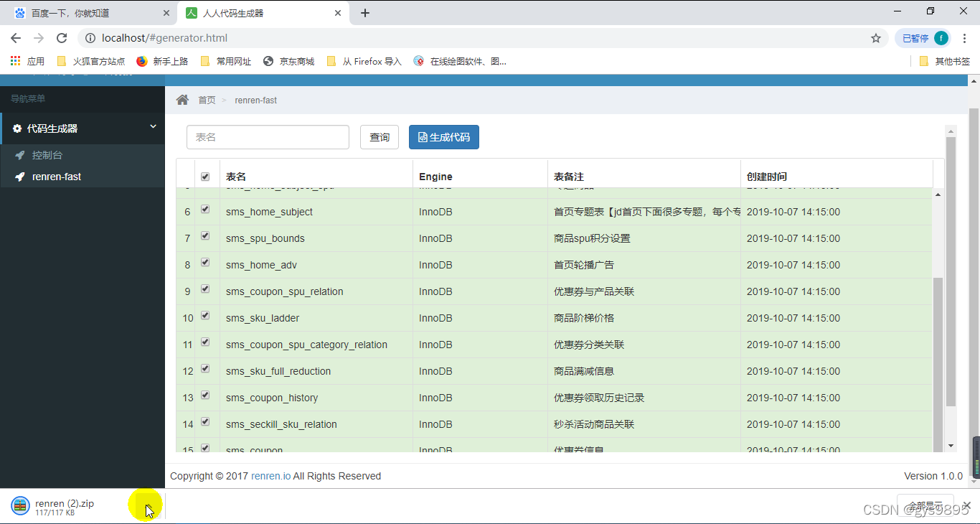Uncheck the sms_coupon_spu_category_relation row checkbox
The height and width of the screenshot is (524, 980).
[x=205, y=342]
